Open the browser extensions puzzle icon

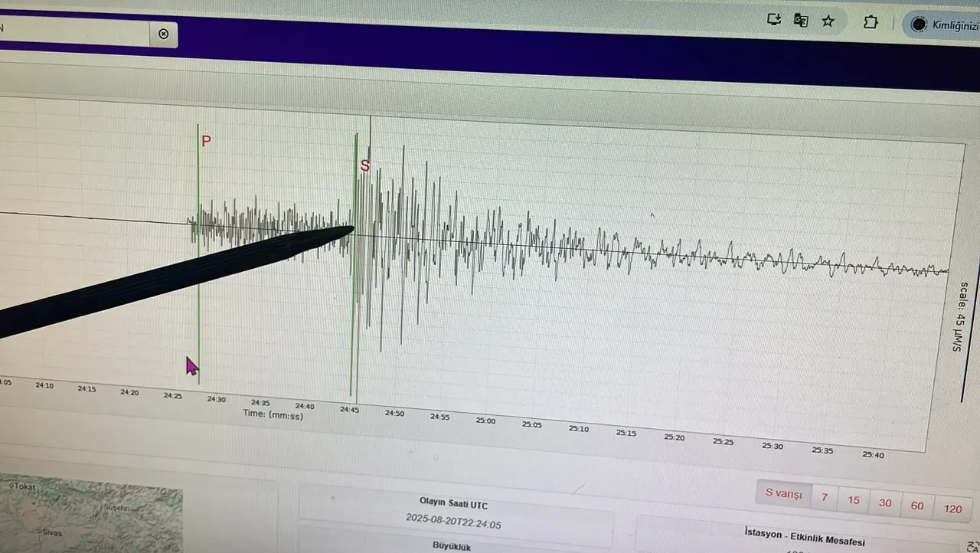click(x=871, y=22)
